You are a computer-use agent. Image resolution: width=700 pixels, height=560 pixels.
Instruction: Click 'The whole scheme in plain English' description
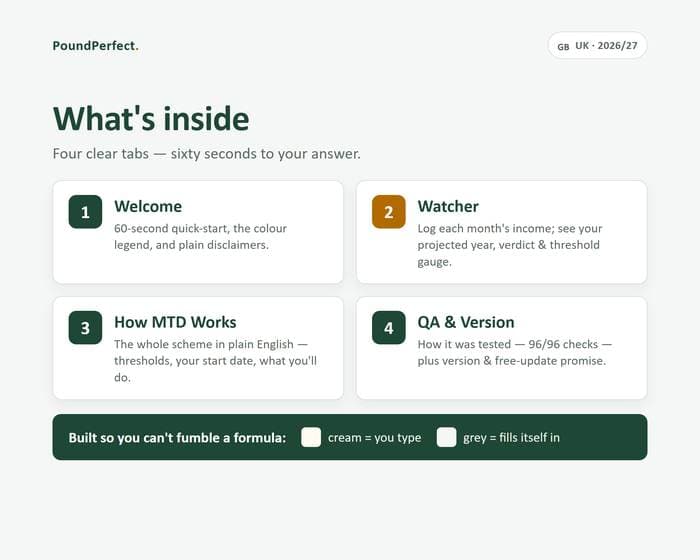point(216,361)
